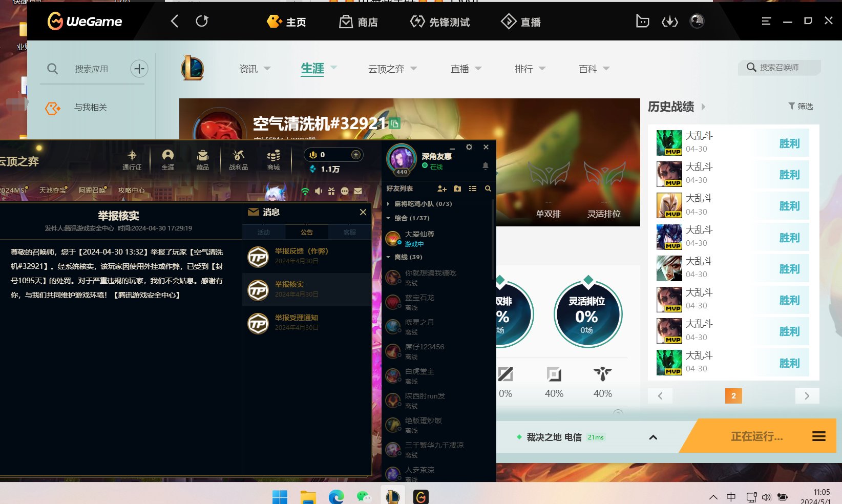Open the WeGame folder message icon

tap(642, 21)
